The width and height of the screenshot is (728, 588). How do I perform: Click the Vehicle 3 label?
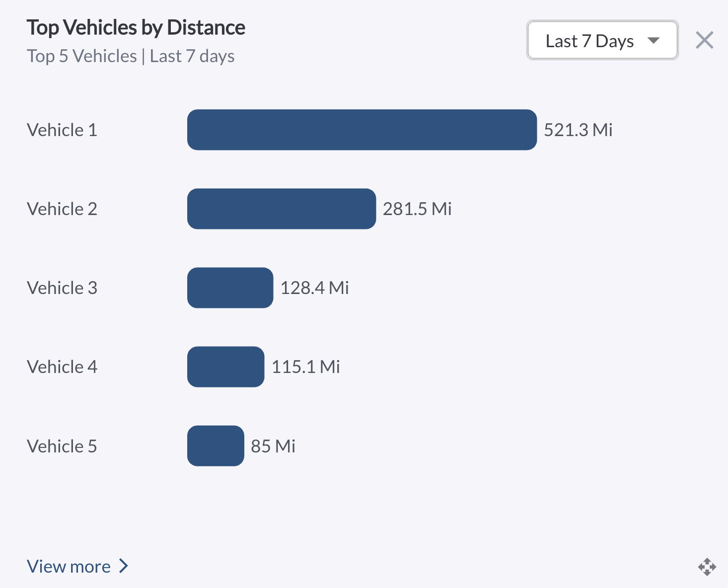coord(62,288)
